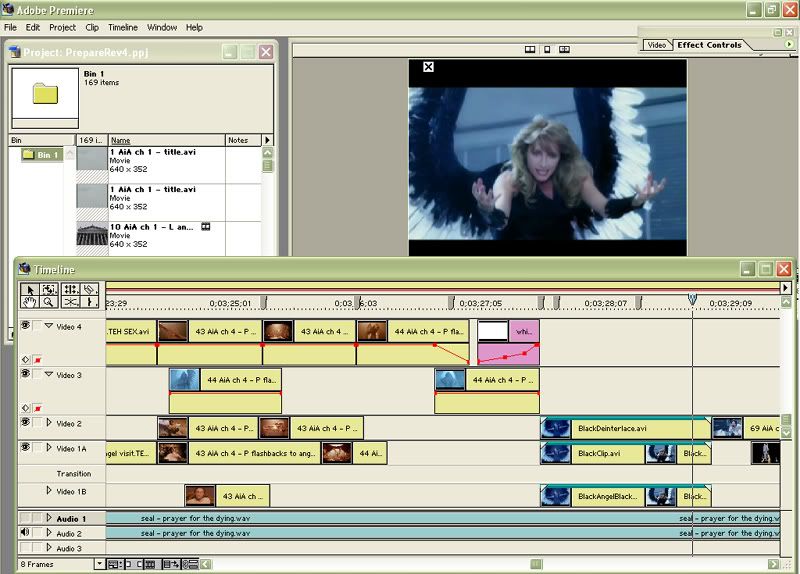The height and width of the screenshot is (574, 800).
Task: Select the Selection arrow tool in Timeline
Action: pos(30,289)
